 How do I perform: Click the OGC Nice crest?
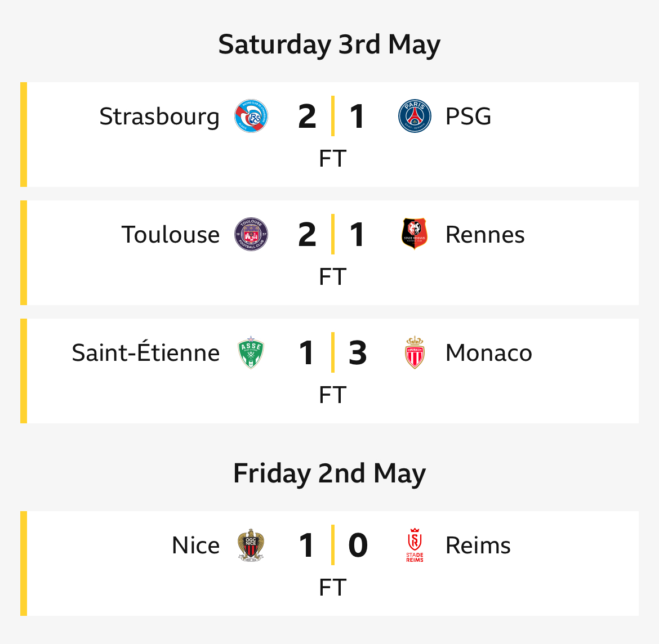(x=251, y=545)
